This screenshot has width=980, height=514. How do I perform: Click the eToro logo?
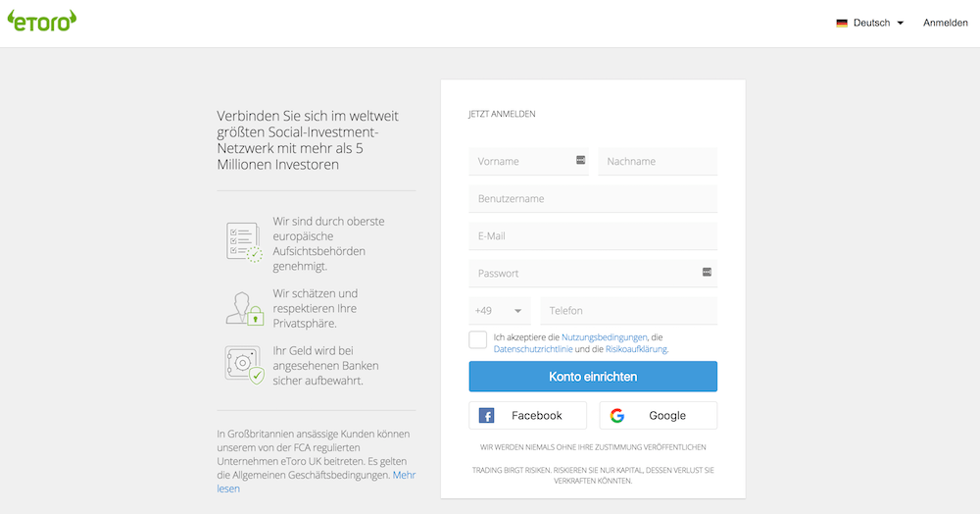pos(42,21)
